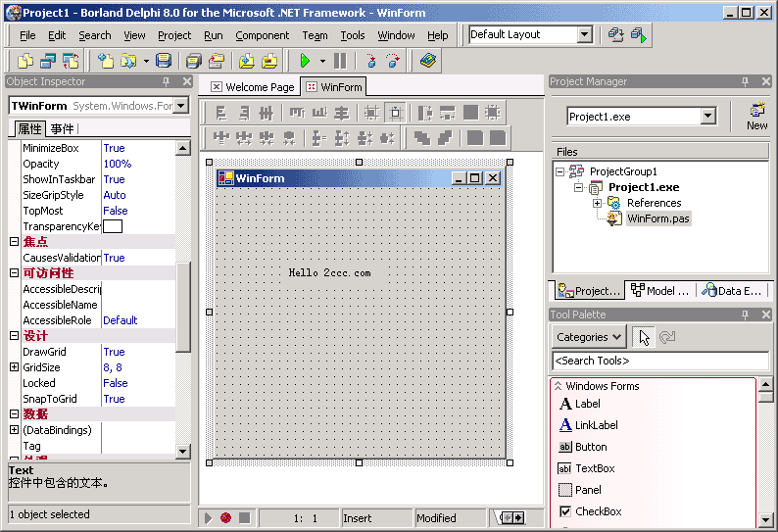Collapse the Windows Forms palette category
Image resolution: width=778 pixels, height=532 pixels.
[x=559, y=386]
